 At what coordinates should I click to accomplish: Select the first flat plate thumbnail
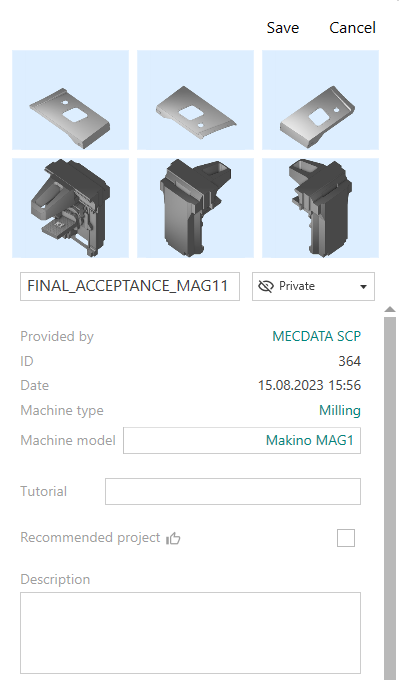point(70,100)
